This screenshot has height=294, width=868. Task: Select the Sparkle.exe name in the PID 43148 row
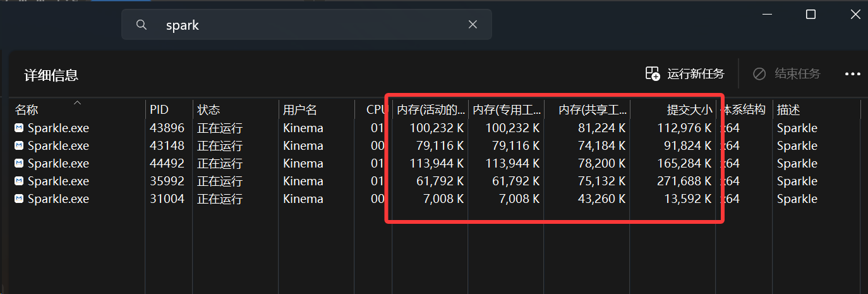(58, 145)
